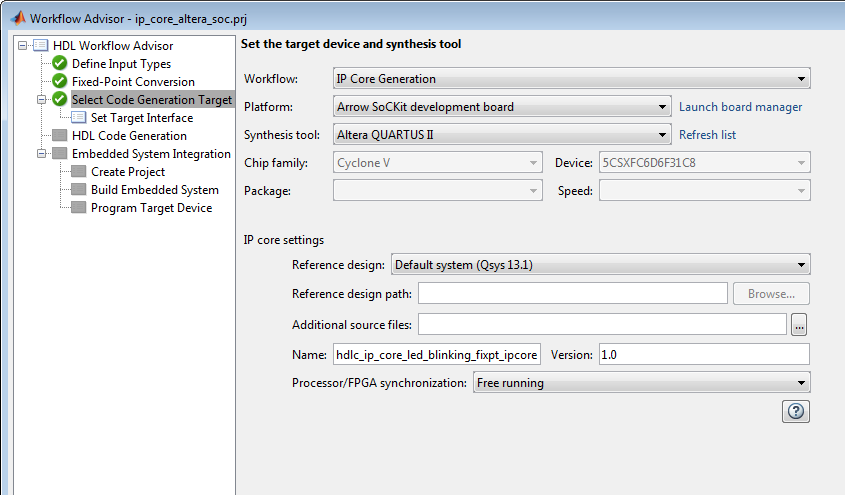This screenshot has height=495, width=845.
Task: Click the Set Target Interface step icon
Action: [79, 118]
